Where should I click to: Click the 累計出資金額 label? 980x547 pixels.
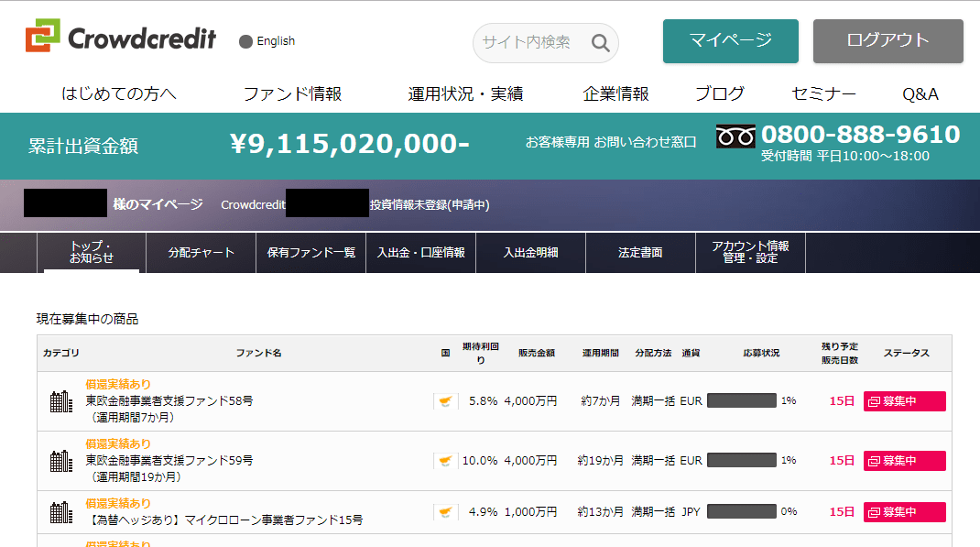coord(83,147)
